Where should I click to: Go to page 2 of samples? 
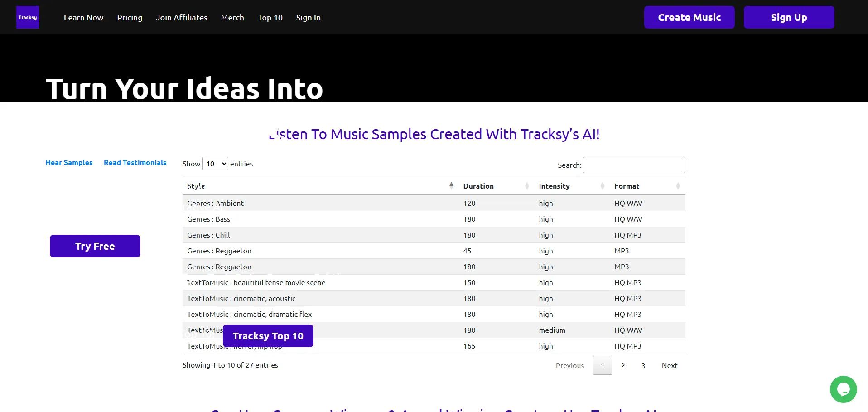[x=623, y=365]
